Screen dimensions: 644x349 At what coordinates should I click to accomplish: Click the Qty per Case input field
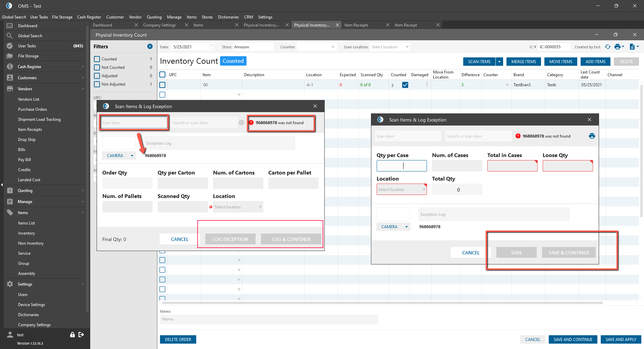(401, 166)
